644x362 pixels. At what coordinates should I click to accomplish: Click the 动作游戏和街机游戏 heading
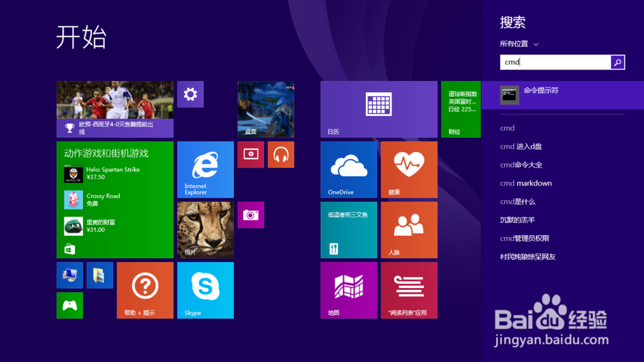coord(106,153)
